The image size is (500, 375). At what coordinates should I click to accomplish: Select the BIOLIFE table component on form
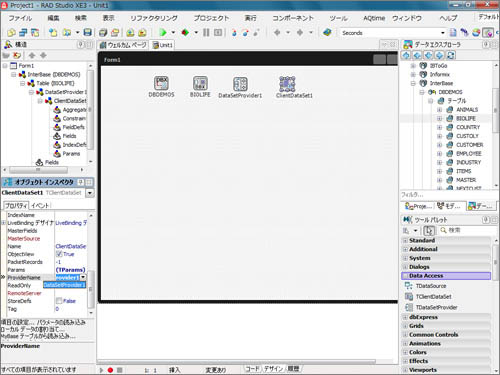coord(200,87)
